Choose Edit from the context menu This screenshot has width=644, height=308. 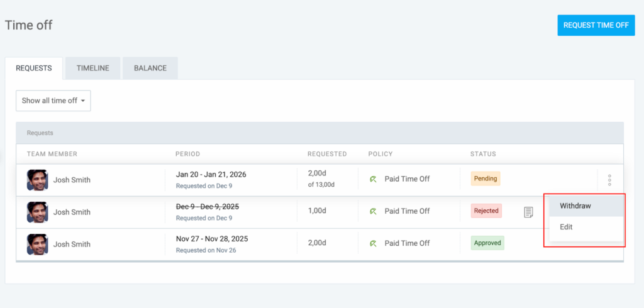pos(566,227)
